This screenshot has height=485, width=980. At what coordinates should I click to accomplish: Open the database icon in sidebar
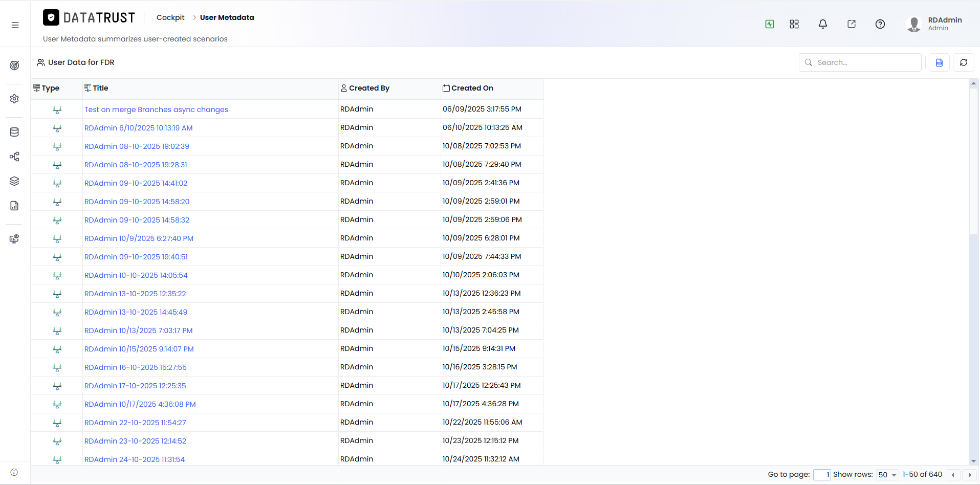[x=14, y=132]
